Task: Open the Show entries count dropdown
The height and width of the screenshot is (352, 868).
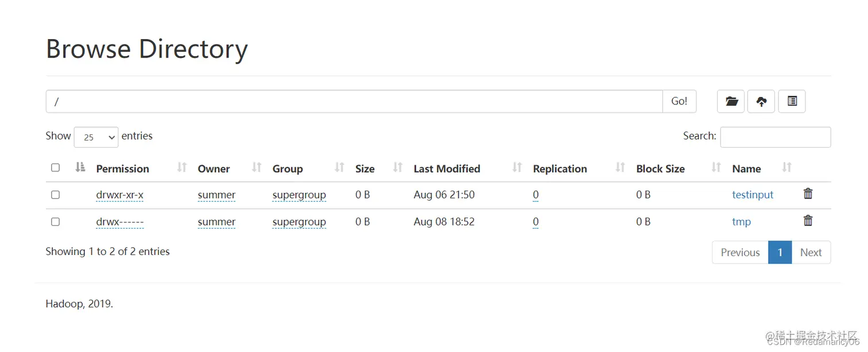Action: click(96, 137)
